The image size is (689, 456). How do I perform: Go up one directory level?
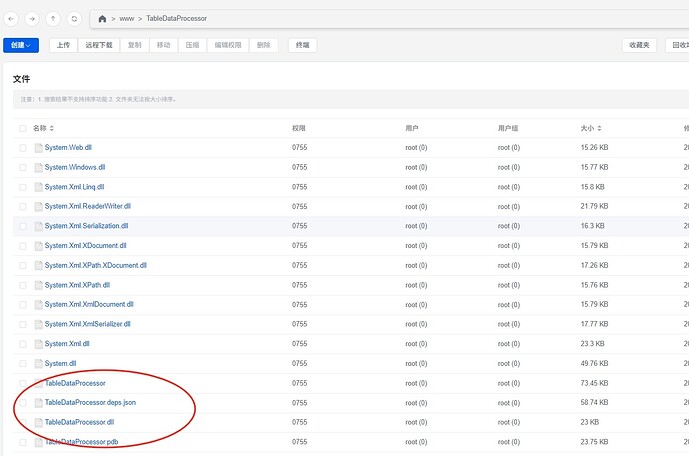point(53,18)
